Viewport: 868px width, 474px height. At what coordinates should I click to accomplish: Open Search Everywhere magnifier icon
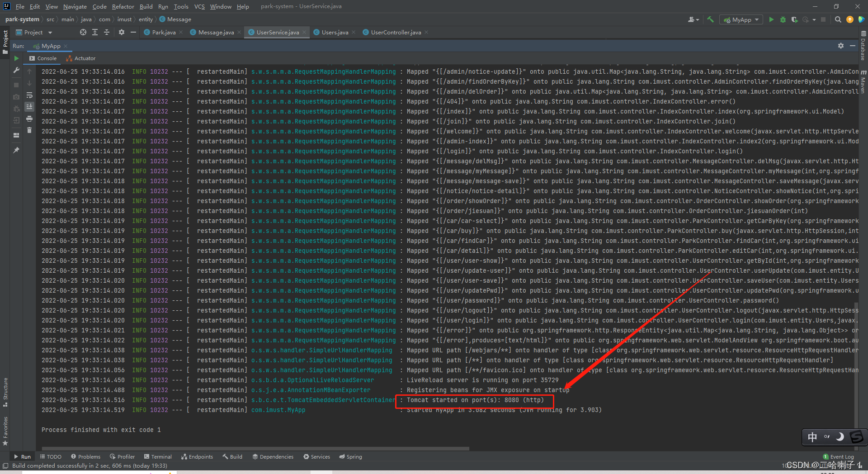pyautogui.click(x=838, y=19)
